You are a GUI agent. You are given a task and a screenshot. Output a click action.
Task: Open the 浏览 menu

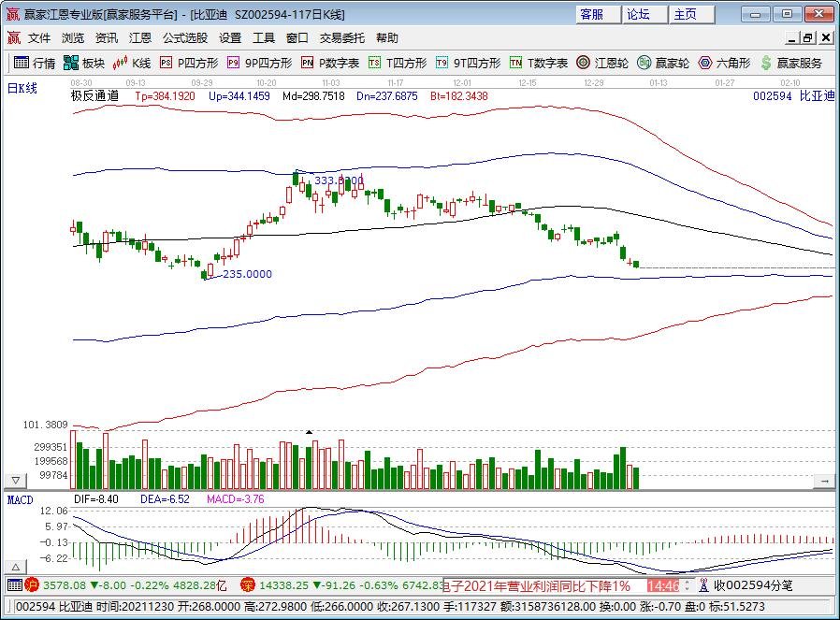(72, 38)
